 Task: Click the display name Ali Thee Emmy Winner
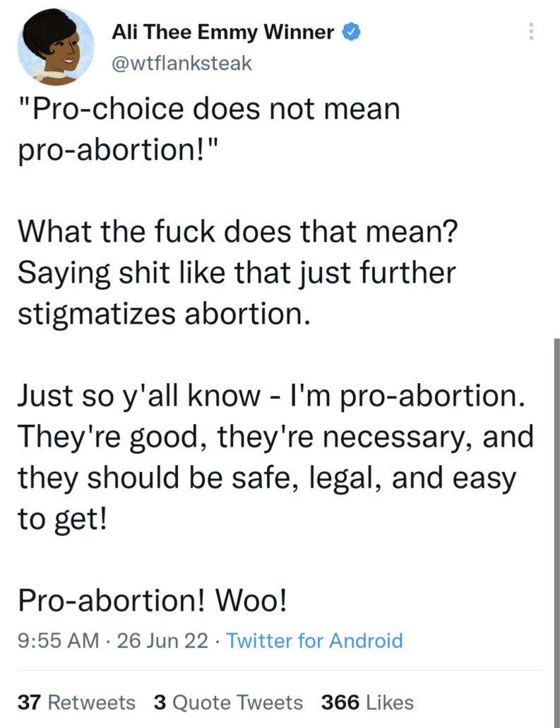(223, 32)
